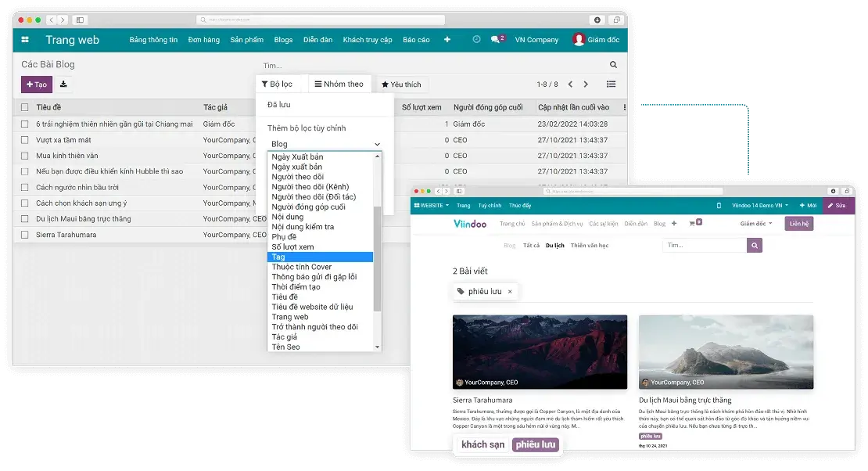Viewport: 868px width, 471px height.
Task: Click the Liên hệ button
Action: coord(799,224)
